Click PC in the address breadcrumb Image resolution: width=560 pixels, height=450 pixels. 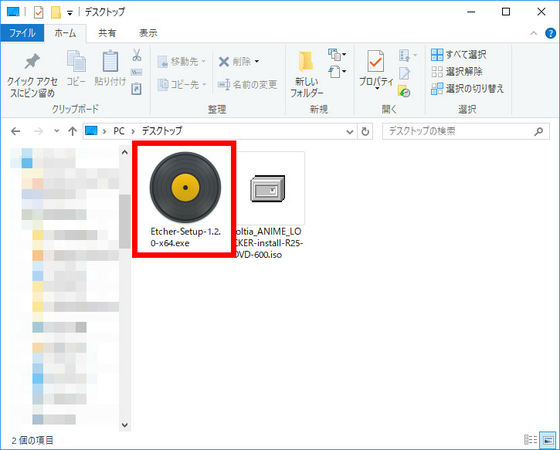tap(119, 131)
